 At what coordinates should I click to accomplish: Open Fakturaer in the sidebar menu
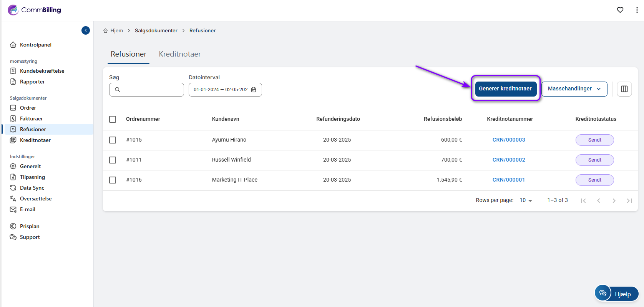pos(31,118)
